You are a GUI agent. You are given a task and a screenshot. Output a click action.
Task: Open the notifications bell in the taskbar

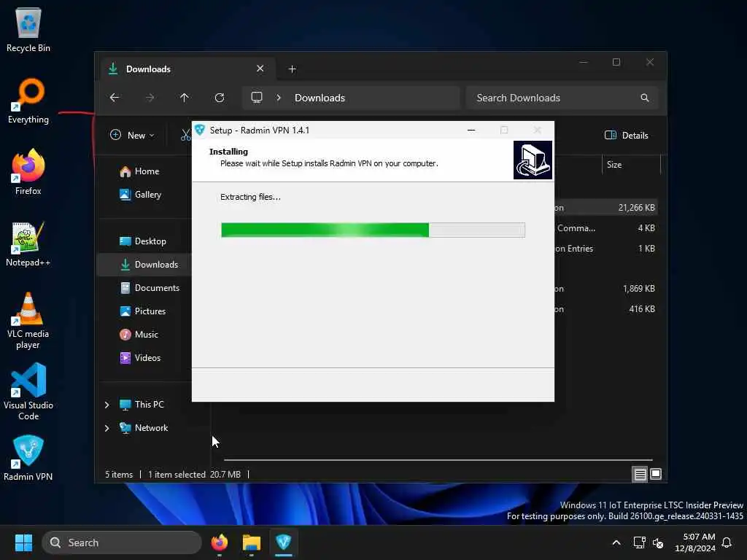pos(727,542)
